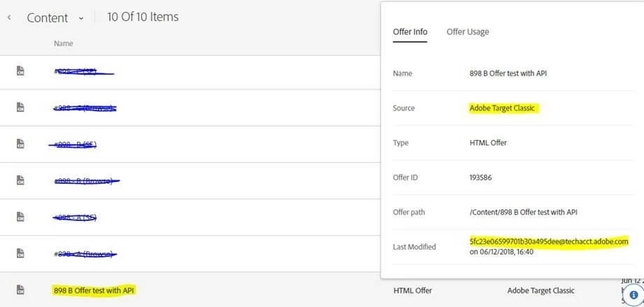Image resolution: width=644 pixels, height=307 pixels.
Task: Open the offer named 898 B Offer test with API in the list
Action: tap(94, 290)
